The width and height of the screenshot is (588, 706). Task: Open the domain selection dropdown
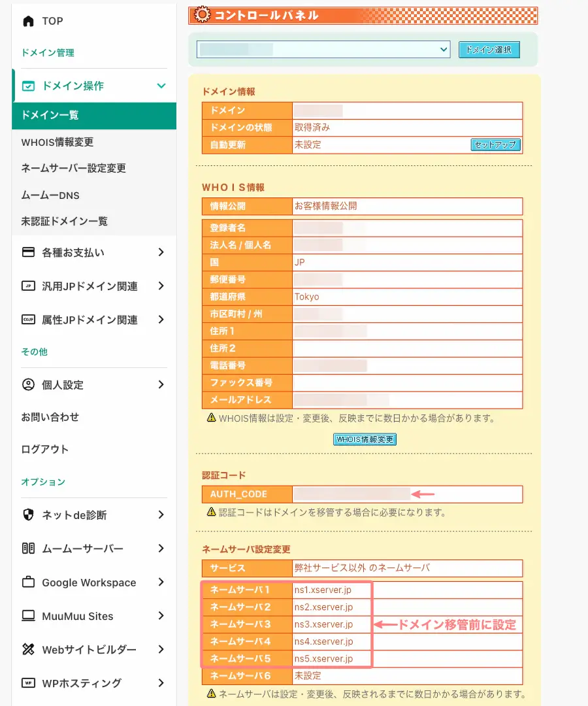(x=323, y=49)
